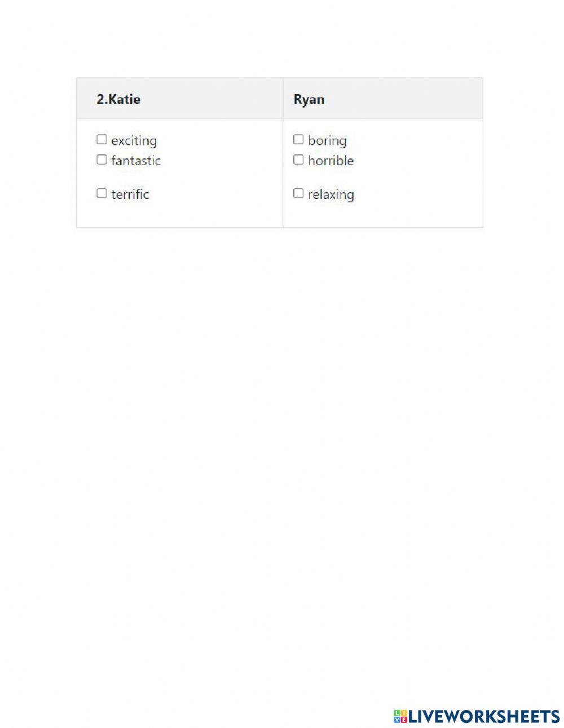The image size is (564, 728).
Task: Click the word "terrific" label
Action: 130,195
